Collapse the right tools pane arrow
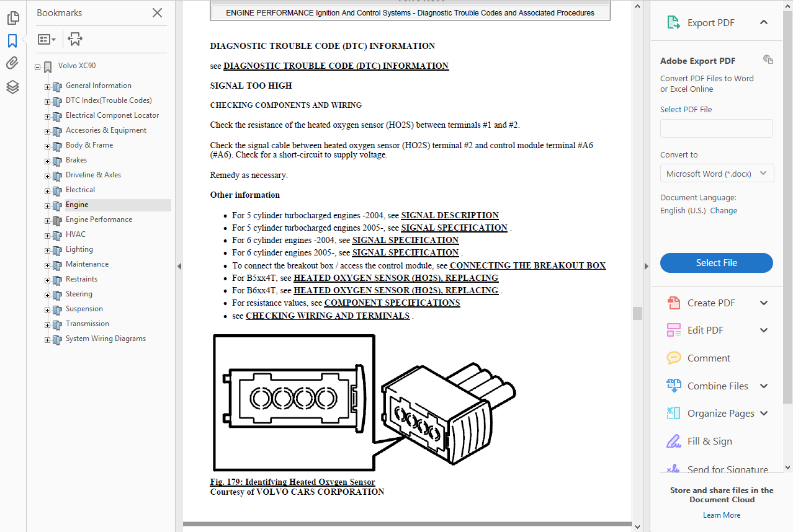Viewport: 793px width, 532px height. (646, 266)
